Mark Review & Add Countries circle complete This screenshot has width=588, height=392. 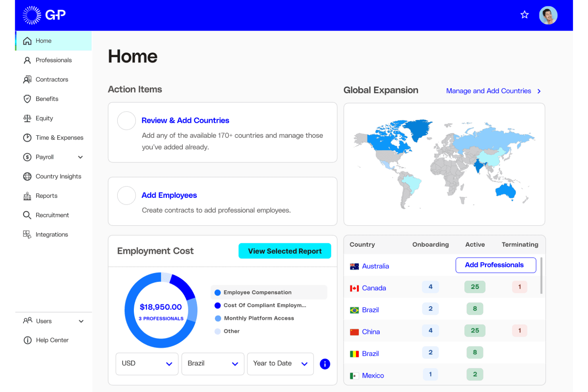pos(126,121)
